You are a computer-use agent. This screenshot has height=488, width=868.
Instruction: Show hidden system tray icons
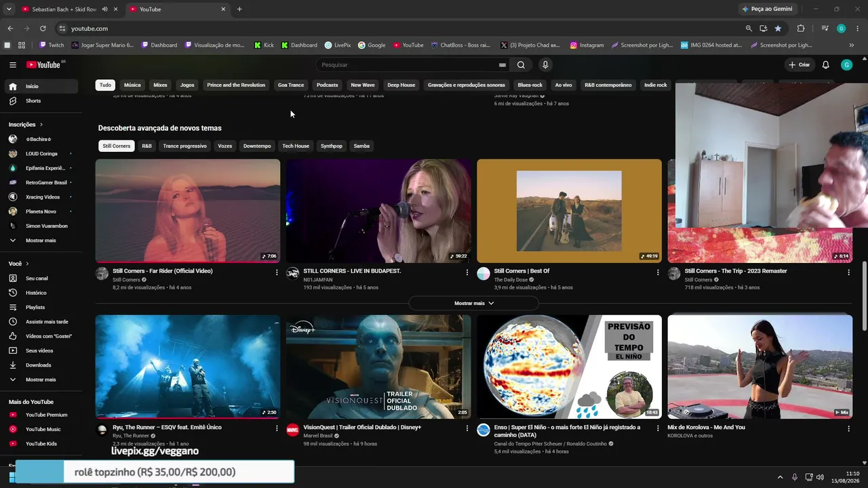(780, 477)
